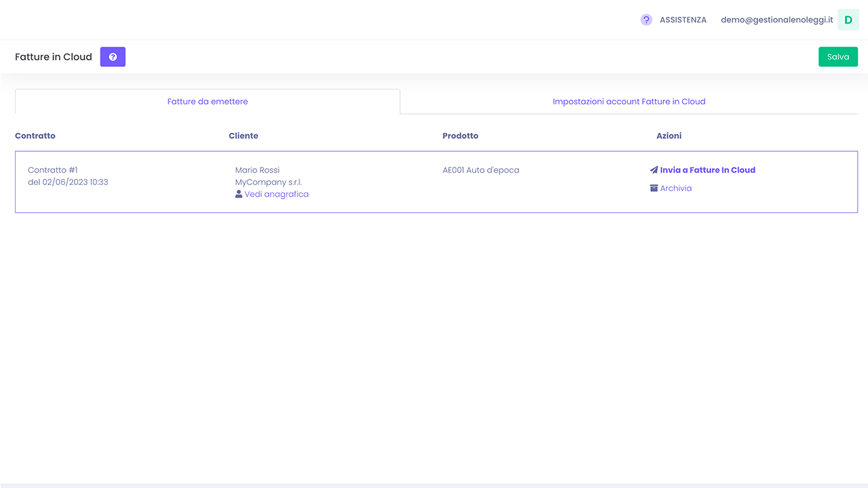
Task: Open Vedi anagrafica customer link
Action: click(277, 195)
